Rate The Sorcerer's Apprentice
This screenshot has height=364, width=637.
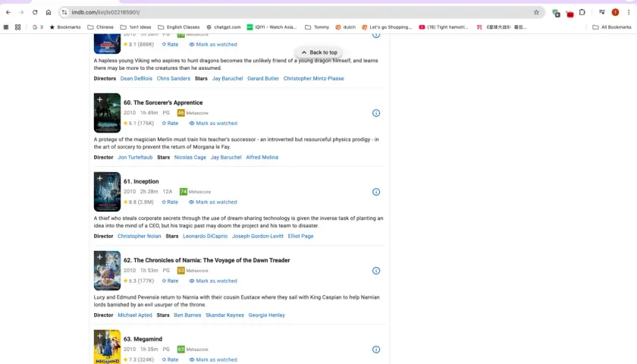click(x=170, y=123)
